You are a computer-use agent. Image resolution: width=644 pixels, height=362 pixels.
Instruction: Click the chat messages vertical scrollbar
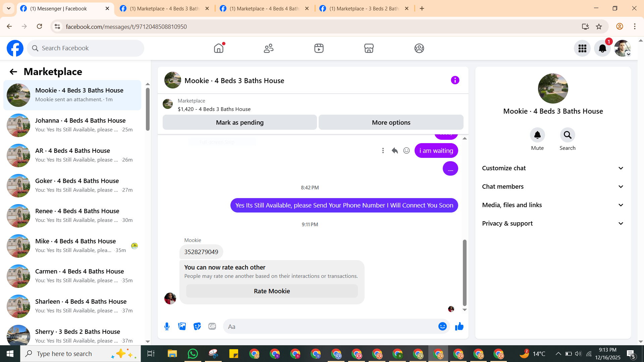click(465, 272)
